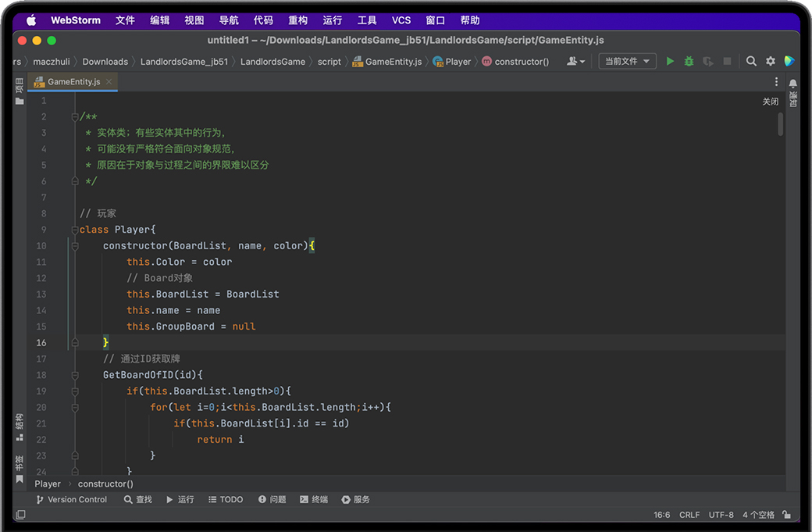Open Search Everywhere magnifier icon
Screen dimensions: 812x532
click(751, 61)
